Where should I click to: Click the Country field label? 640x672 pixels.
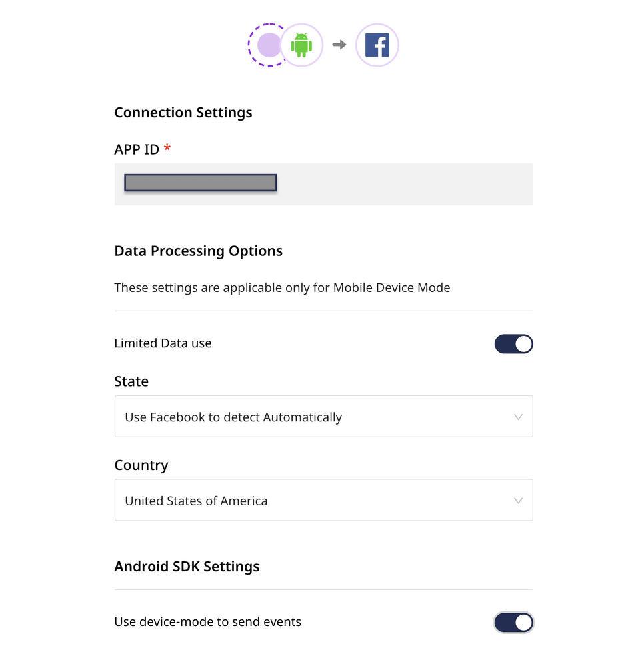(141, 465)
